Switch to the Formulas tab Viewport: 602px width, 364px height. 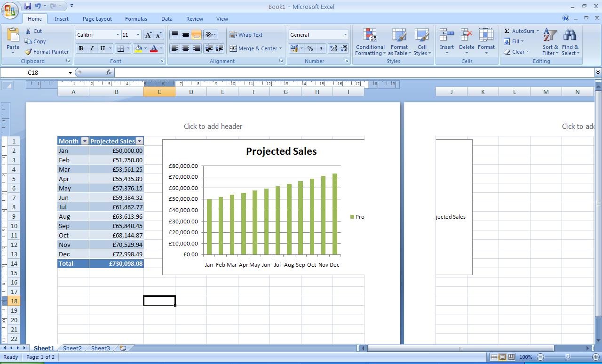pos(136,19)
